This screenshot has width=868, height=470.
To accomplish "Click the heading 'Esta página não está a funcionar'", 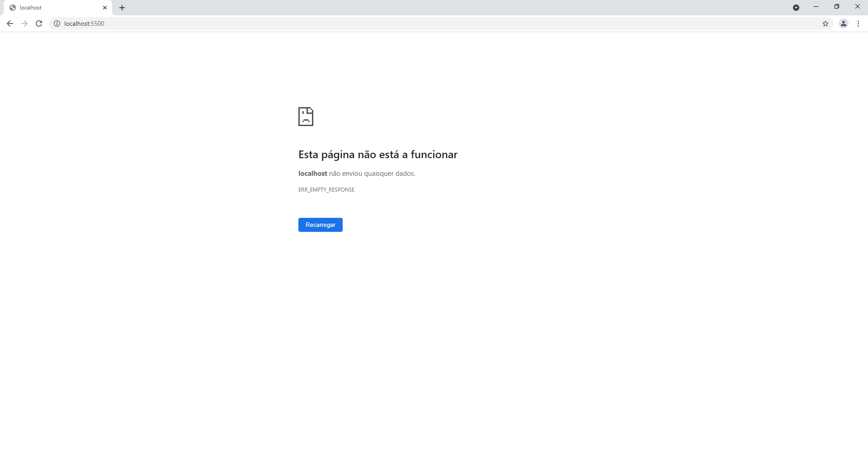I will coord(378,155).
